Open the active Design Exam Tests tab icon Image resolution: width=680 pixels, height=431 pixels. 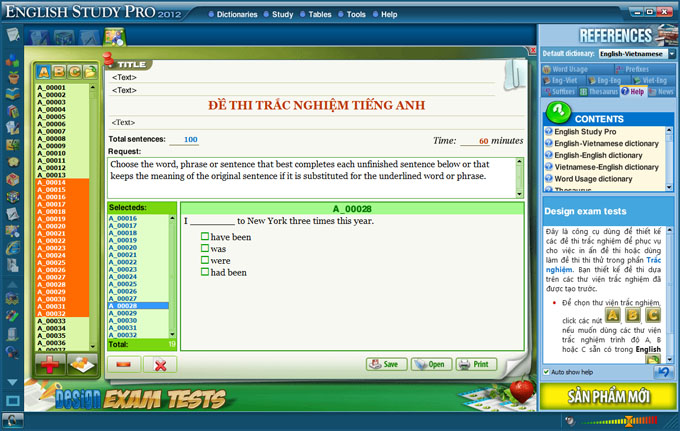coord(114,37)
